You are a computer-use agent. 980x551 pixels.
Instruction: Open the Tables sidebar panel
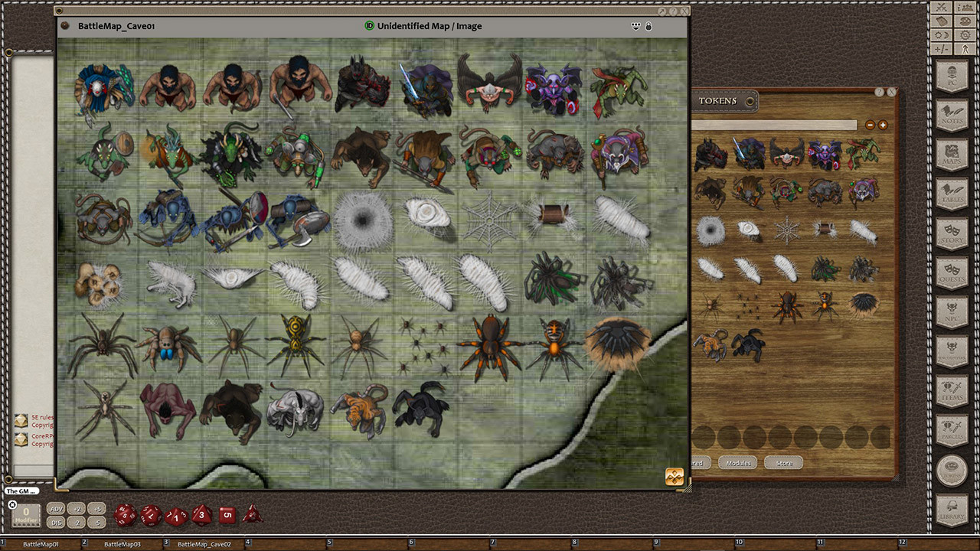click(952, 194)
